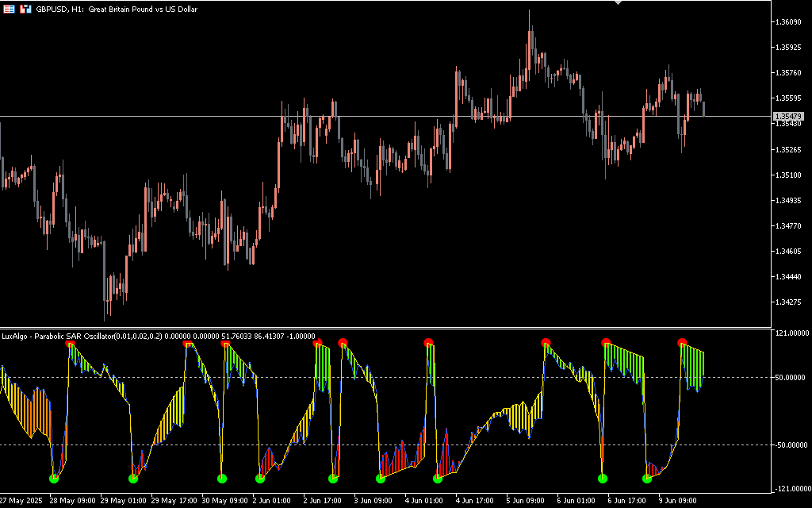Screen dimensions: 812x508
Task: Click the 27 May 2025 date label
Action: [21, 501]
